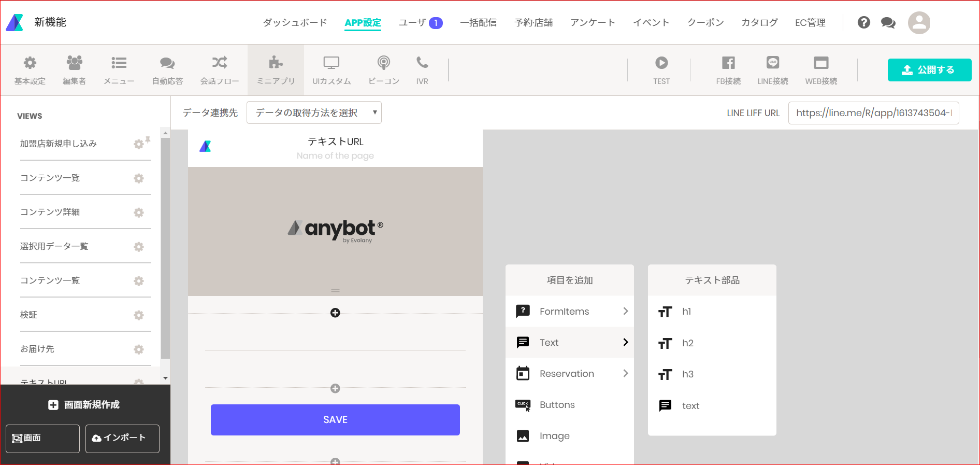Open the カタログ catalog tab
This screenshot has width=980, height=465.
[759, 23]
